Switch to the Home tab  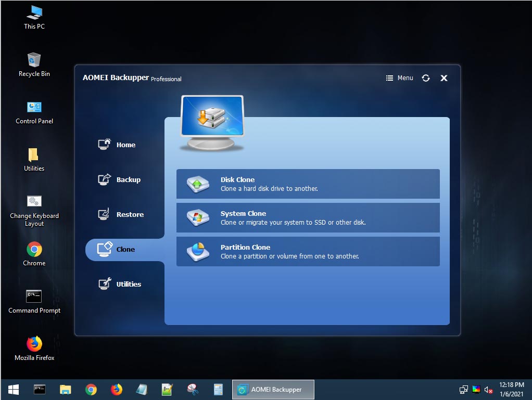coord(125,145)
